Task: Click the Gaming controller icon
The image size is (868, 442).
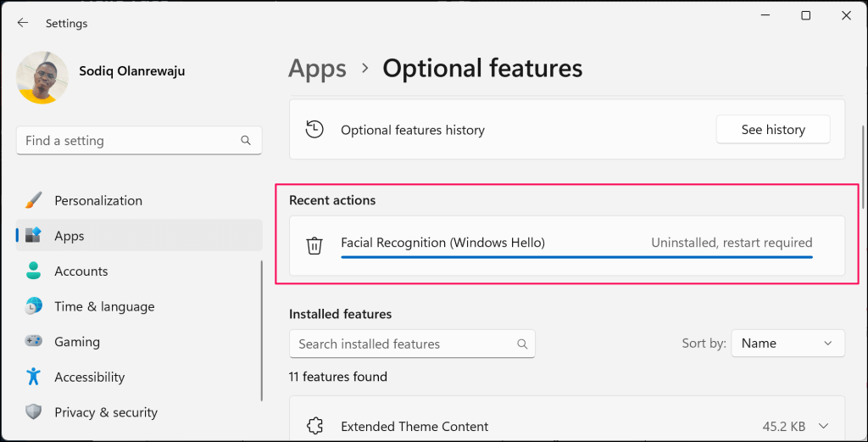Action: (34, 342)
